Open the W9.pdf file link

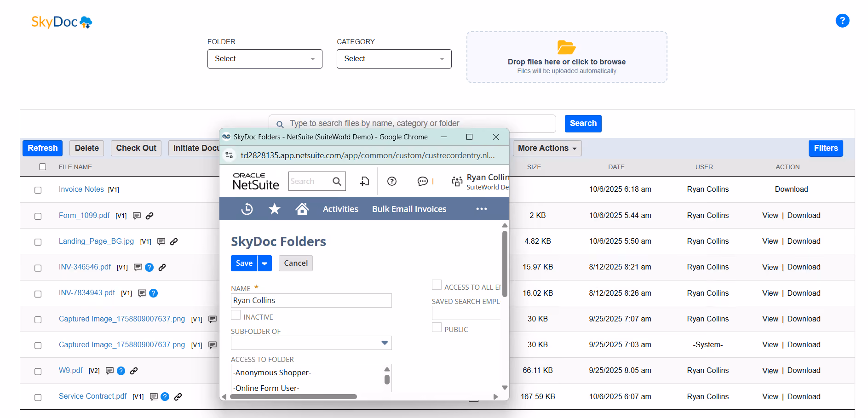pos(71,370)
